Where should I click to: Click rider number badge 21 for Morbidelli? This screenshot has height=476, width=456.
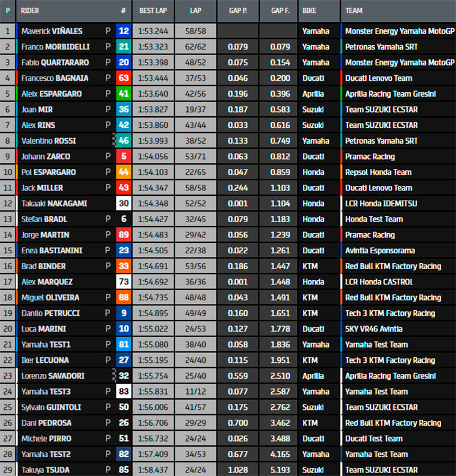pyautogui.click(x=124, y=46)
